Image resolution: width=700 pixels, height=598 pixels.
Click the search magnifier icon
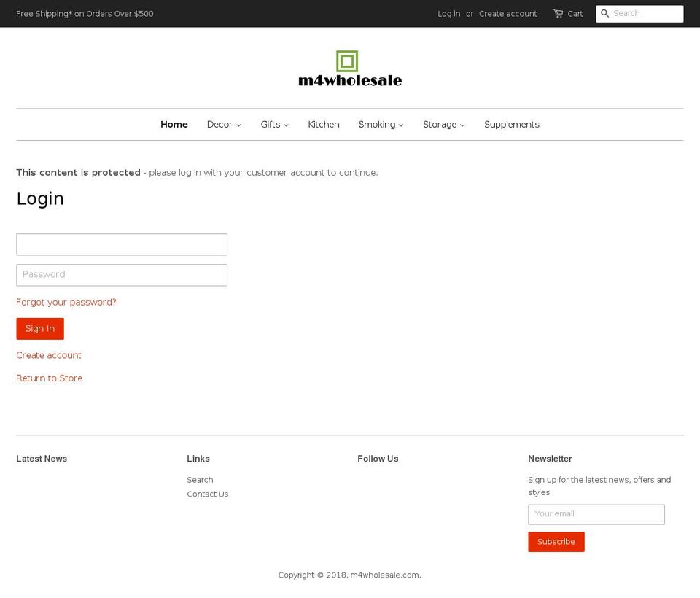pyautogui.click(x=605, y=13)
